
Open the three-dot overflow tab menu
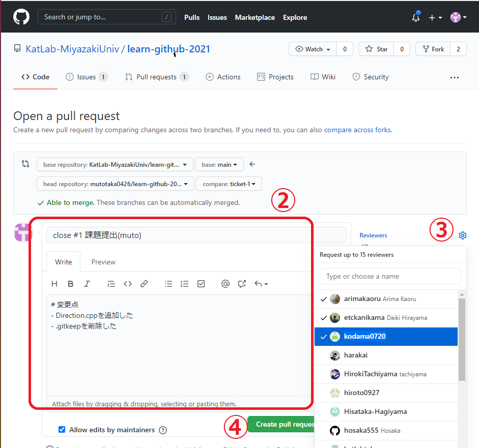pyautogui.click(x=454, y=77)
